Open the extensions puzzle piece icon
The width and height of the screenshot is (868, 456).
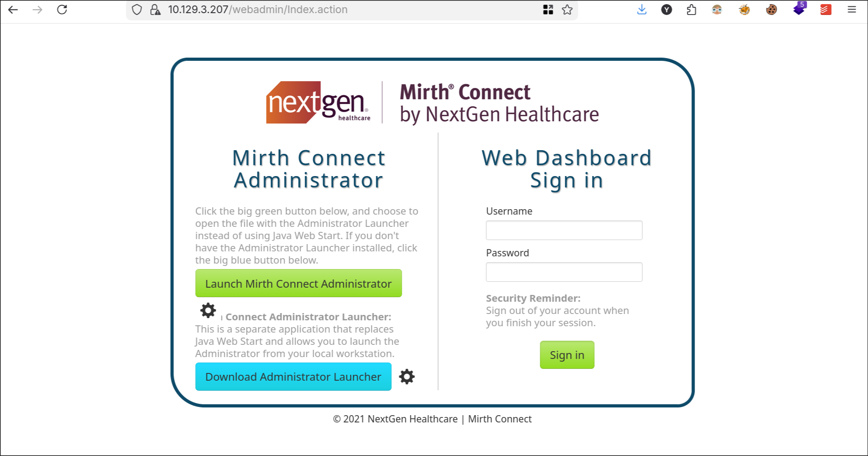[x=691, y=10]
